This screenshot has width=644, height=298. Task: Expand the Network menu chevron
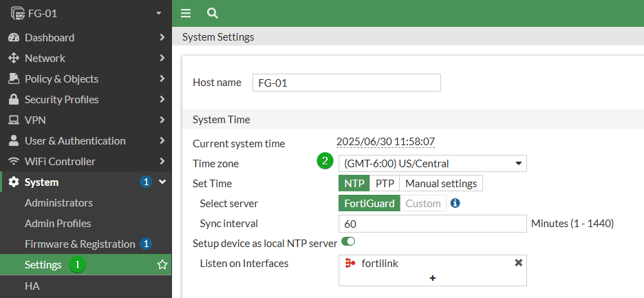point(162,58)
